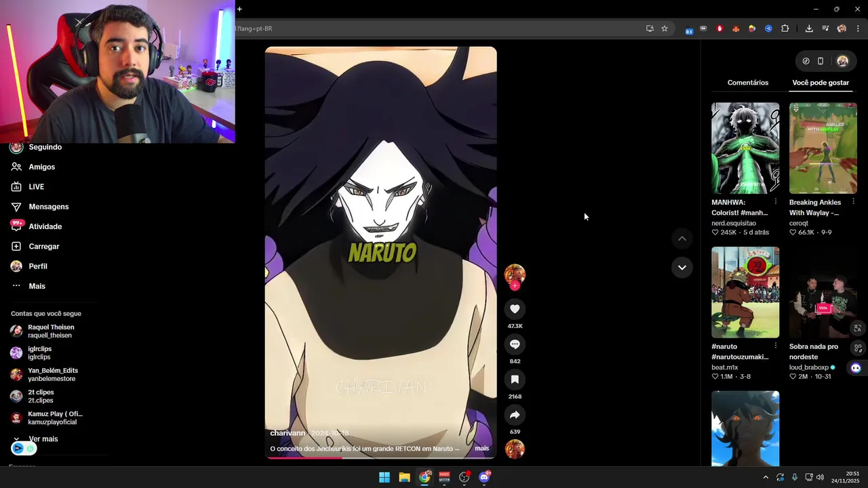Open the Chrome extensions puzzle icon

point(785,28)
